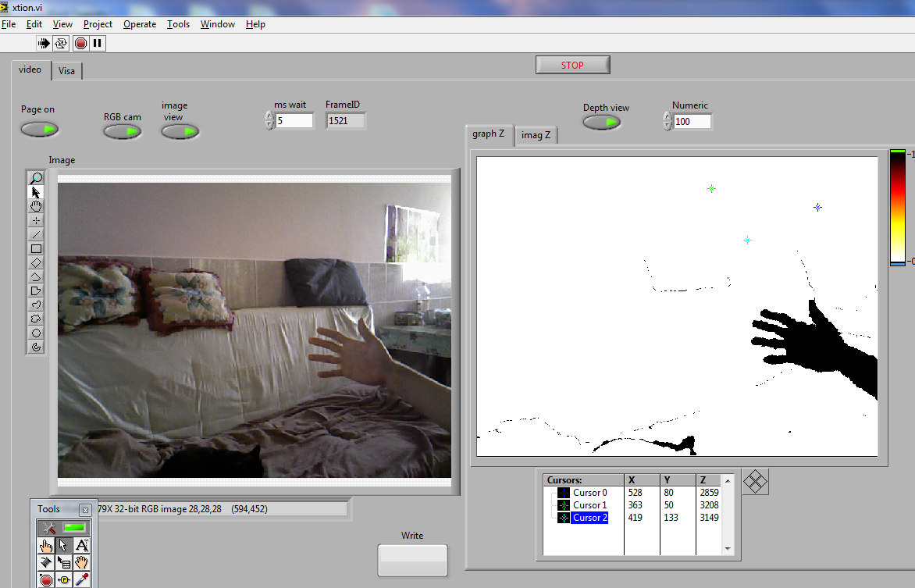Open the Project menu
Viewport: 915px width, 588px height.
click(98, 24)
